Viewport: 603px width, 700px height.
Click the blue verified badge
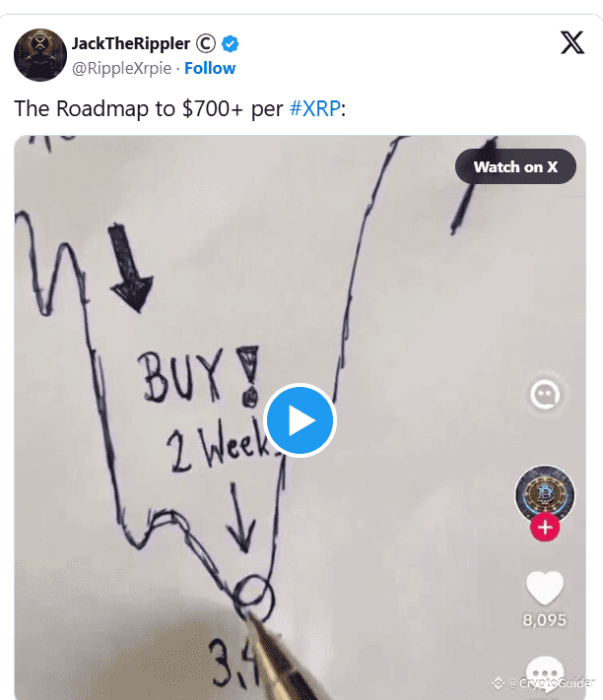231,43
